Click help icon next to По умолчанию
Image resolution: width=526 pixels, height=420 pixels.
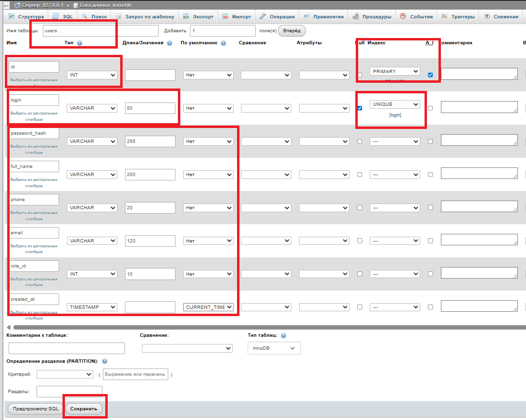click(x=223, y=43)
